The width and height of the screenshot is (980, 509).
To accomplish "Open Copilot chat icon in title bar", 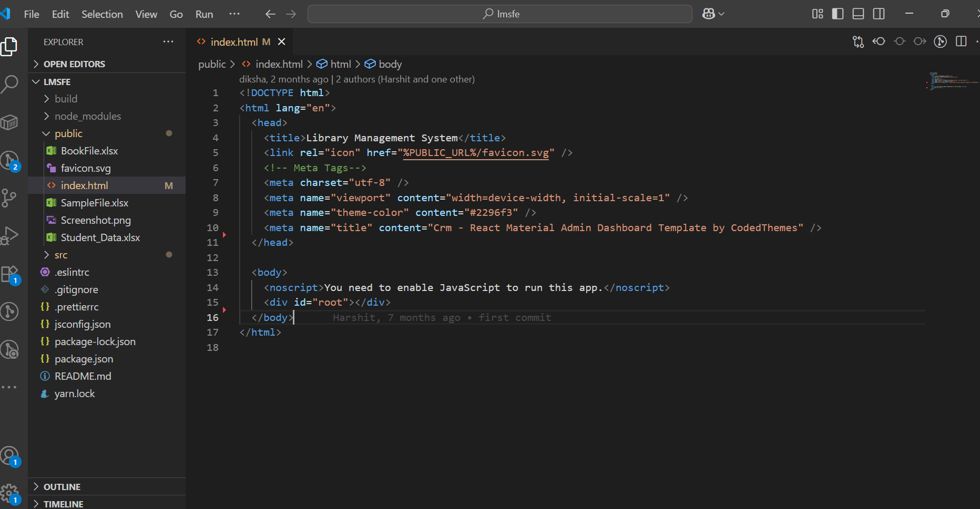I will [708, 14].
